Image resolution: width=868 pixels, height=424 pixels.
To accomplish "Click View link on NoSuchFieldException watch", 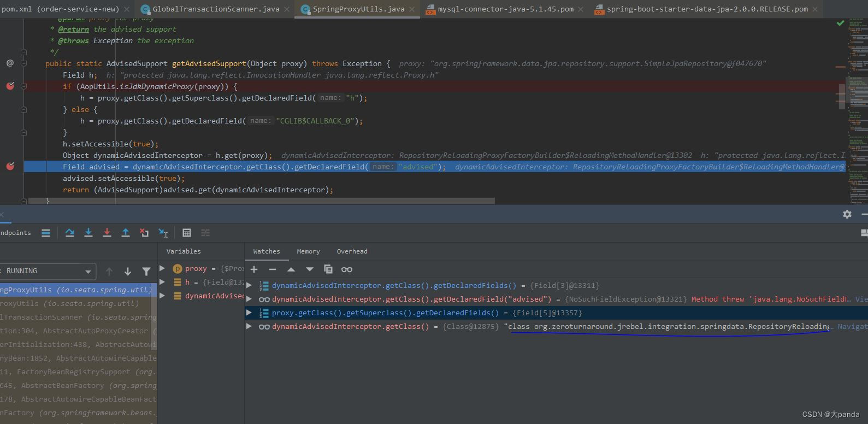I will click(x=861, y=299).
